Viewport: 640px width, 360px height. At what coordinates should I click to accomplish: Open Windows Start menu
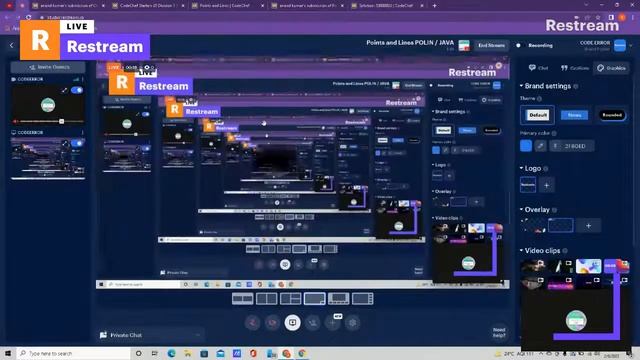pos(8,353)
